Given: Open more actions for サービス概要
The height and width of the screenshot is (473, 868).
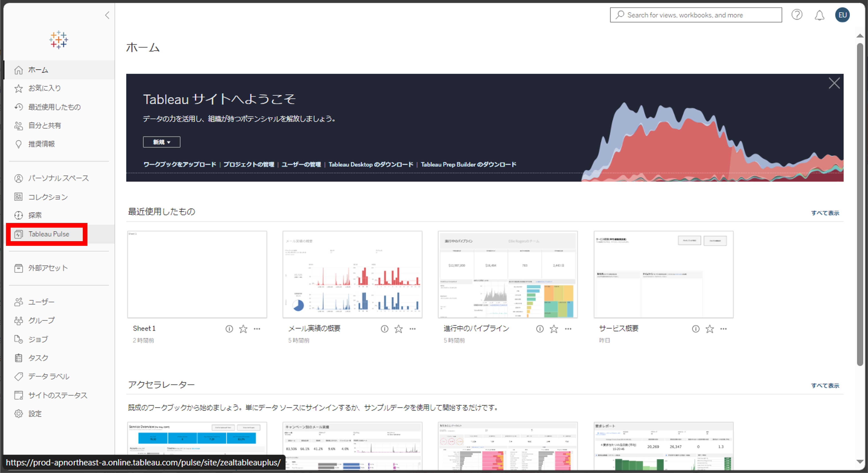Looking at the screenshot, I should [724, 329].
